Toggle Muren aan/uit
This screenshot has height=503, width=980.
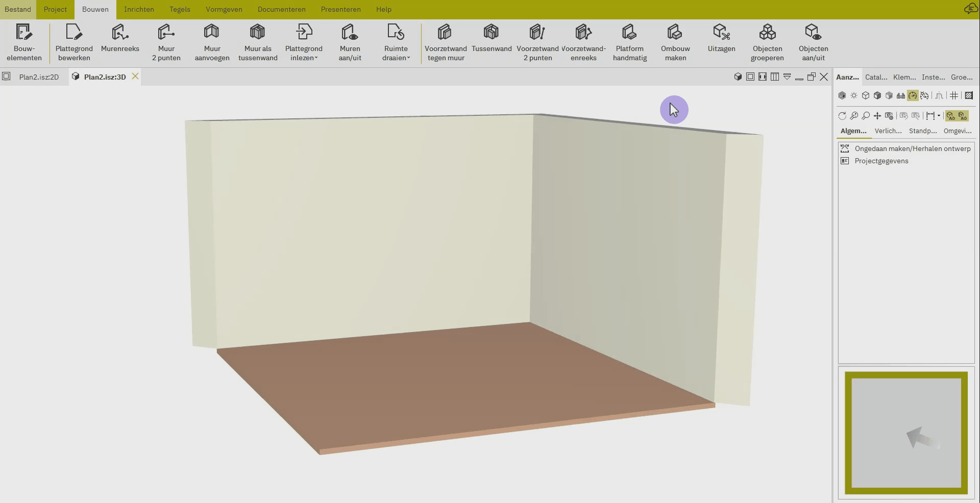[x=350, y=42]
